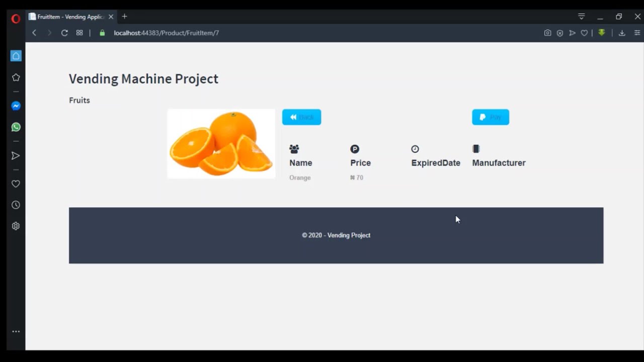Open bookmarks star in the sidebar
The width and height of the screenshot is (644, 362).
16,77
